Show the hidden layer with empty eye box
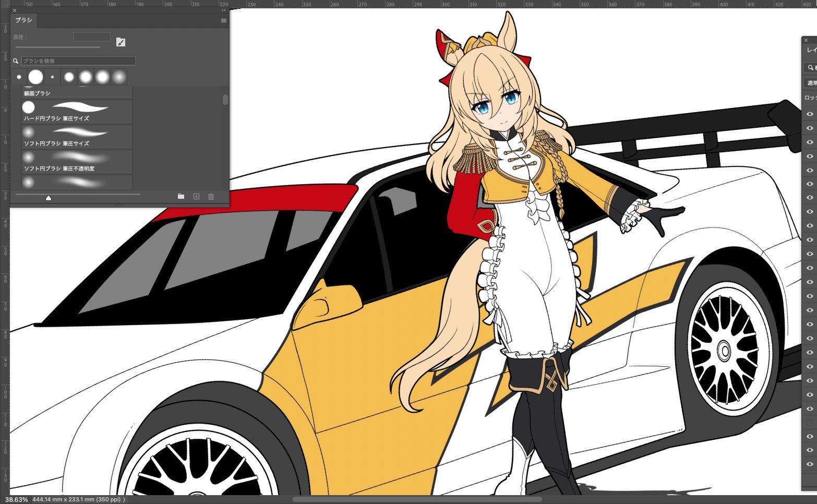Screen dimensions: 817x504 (x=810, y=422)
